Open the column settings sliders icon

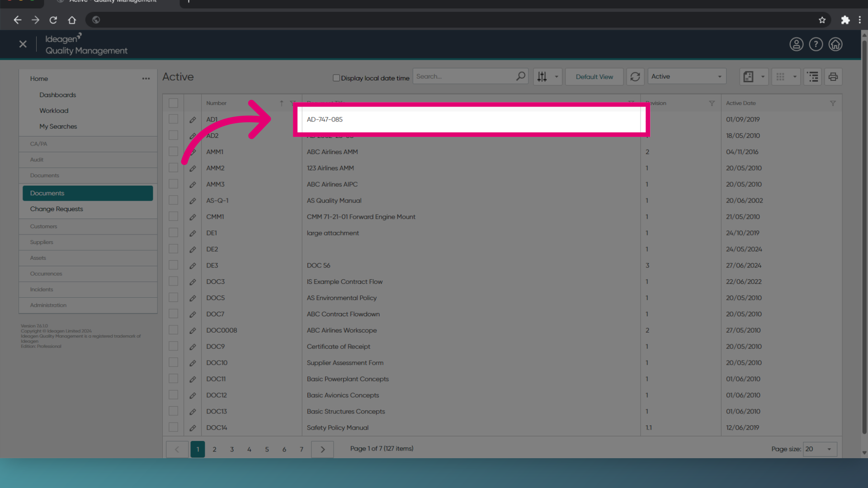coord(542,77)
